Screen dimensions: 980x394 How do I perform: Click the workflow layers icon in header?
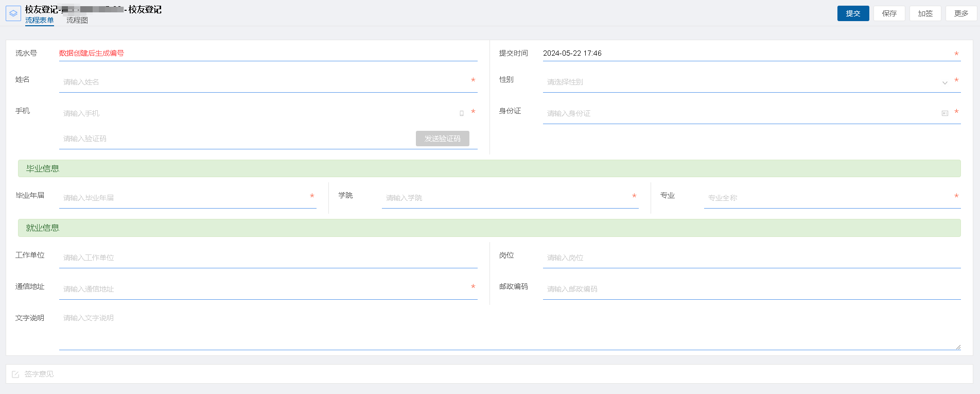13,13
